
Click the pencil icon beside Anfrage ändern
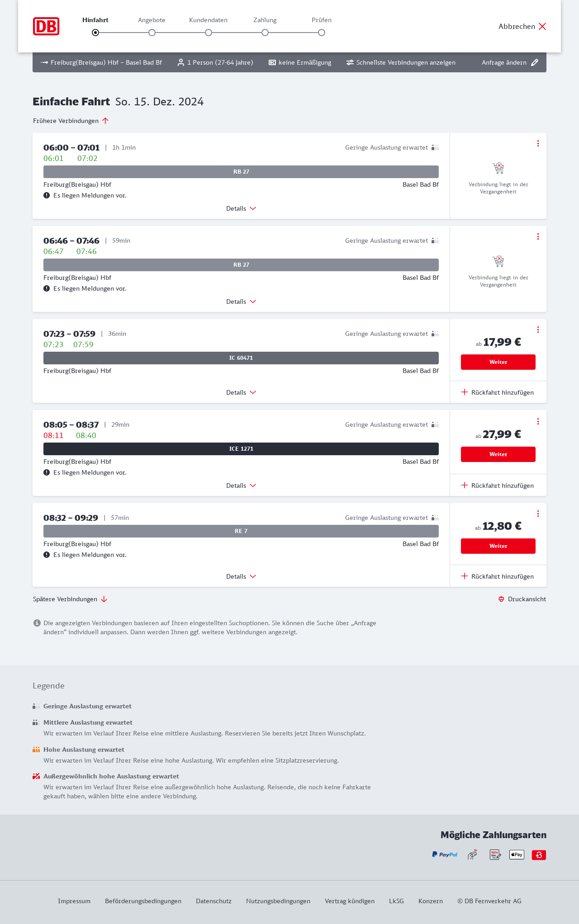(535, 62)
